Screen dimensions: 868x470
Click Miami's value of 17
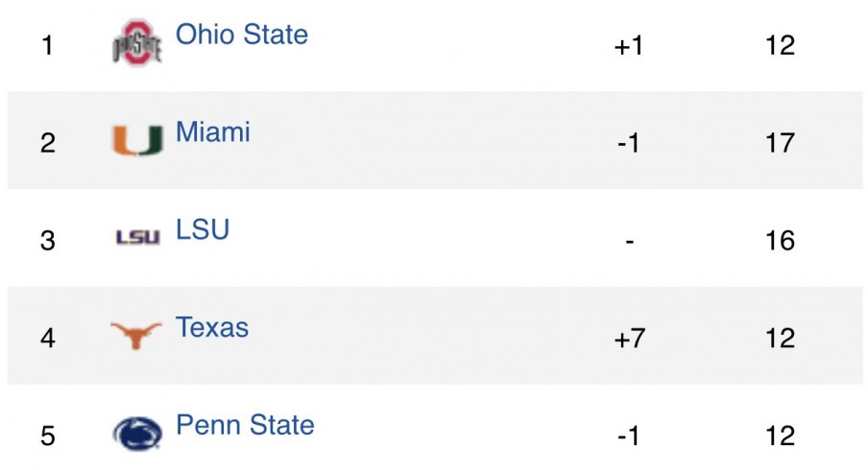[780, 143]
